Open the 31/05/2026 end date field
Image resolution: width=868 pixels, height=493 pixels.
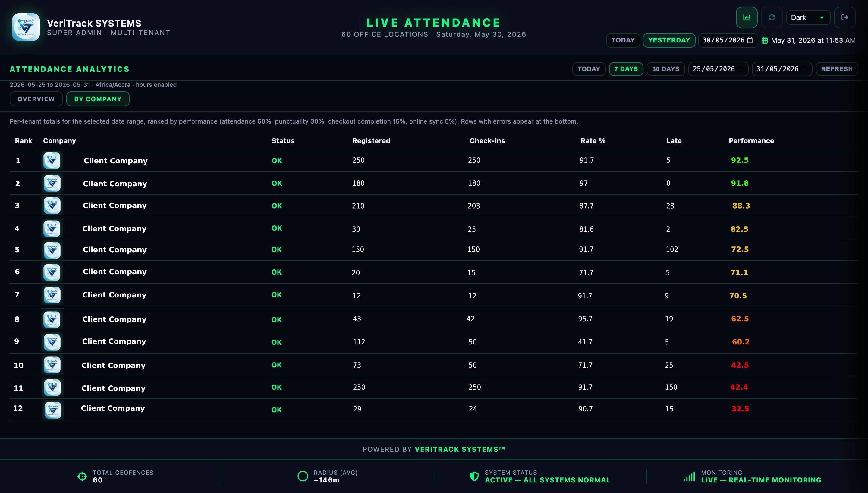pos(782,69)
